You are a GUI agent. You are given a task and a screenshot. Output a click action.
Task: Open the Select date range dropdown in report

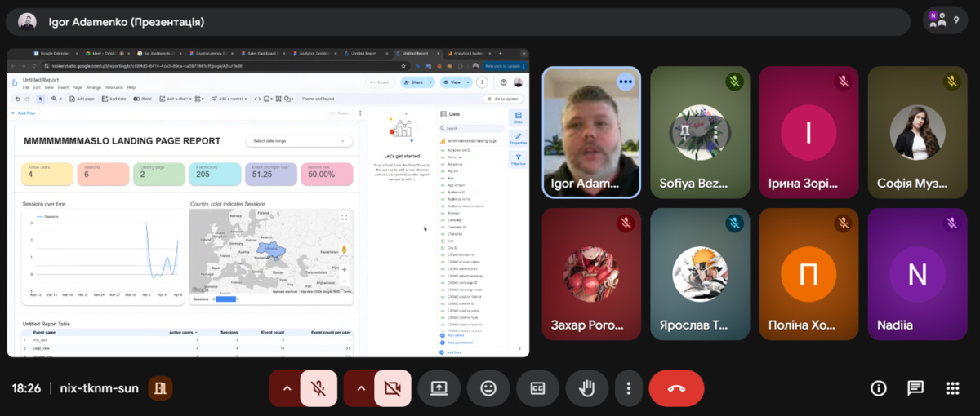click(300, 141)
